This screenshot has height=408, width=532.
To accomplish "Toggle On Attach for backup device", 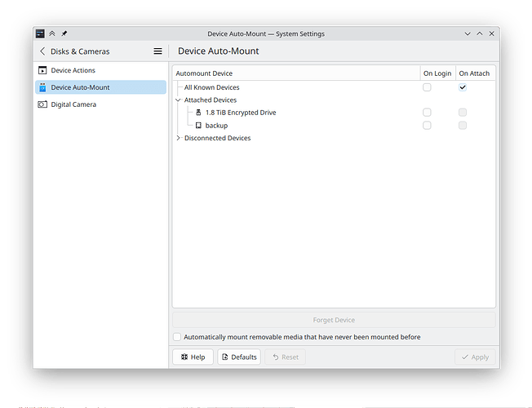I will (463, 125).
